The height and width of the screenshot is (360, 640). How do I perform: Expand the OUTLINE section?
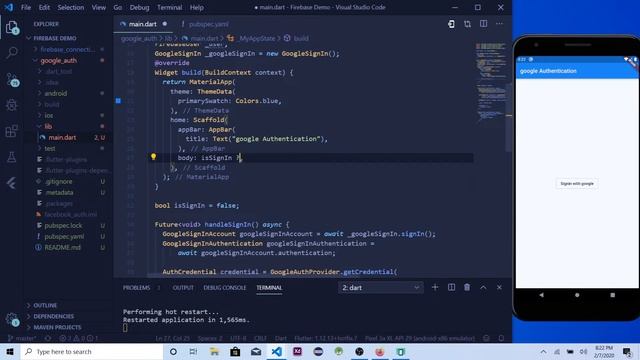click(45, 305)
